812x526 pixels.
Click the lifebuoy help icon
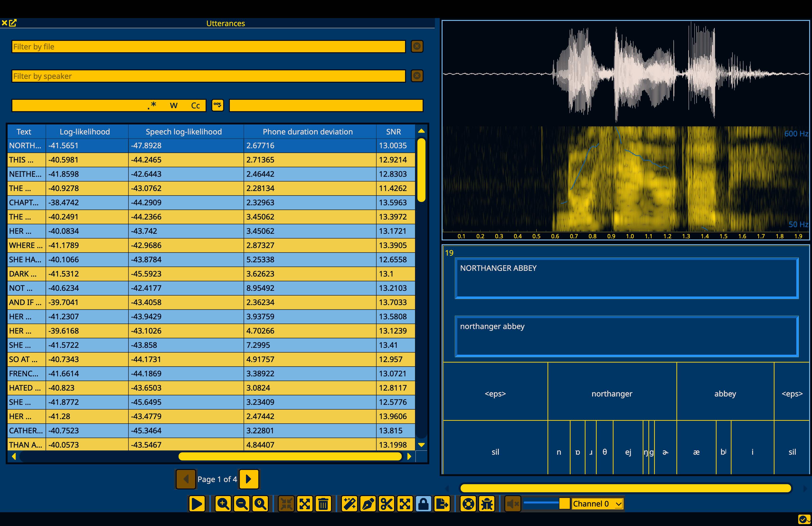[468, 504]
